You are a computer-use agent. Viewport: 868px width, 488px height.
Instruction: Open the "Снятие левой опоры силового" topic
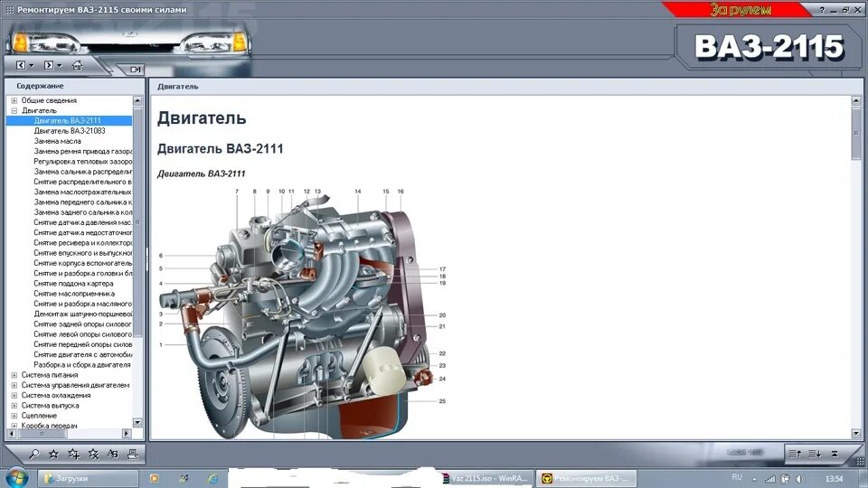82,334
